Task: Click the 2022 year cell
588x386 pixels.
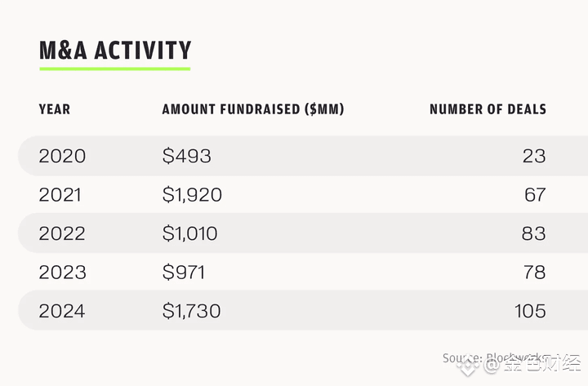Action: pos(62,233)
